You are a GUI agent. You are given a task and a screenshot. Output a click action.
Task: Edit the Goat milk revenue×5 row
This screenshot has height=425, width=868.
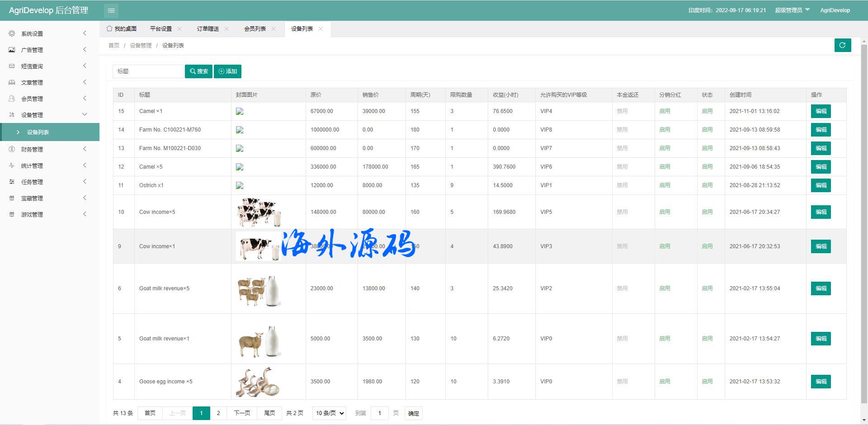pyautogui.click(x=821, y=288)
